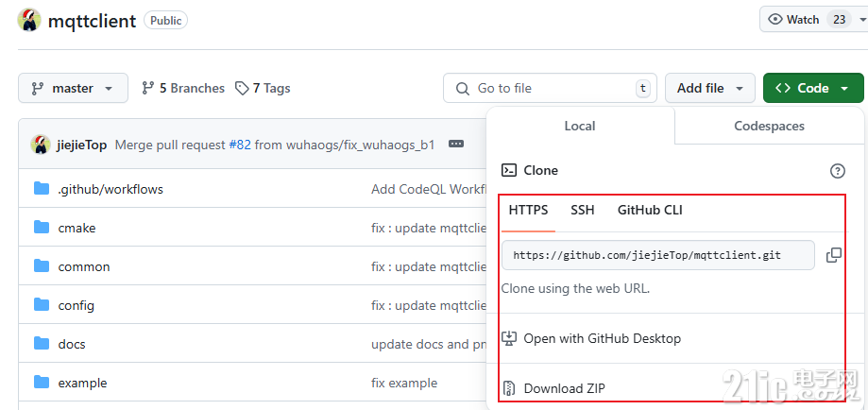
Task: Click the folder icon beside cmake
Action: (x=42, y=227)
